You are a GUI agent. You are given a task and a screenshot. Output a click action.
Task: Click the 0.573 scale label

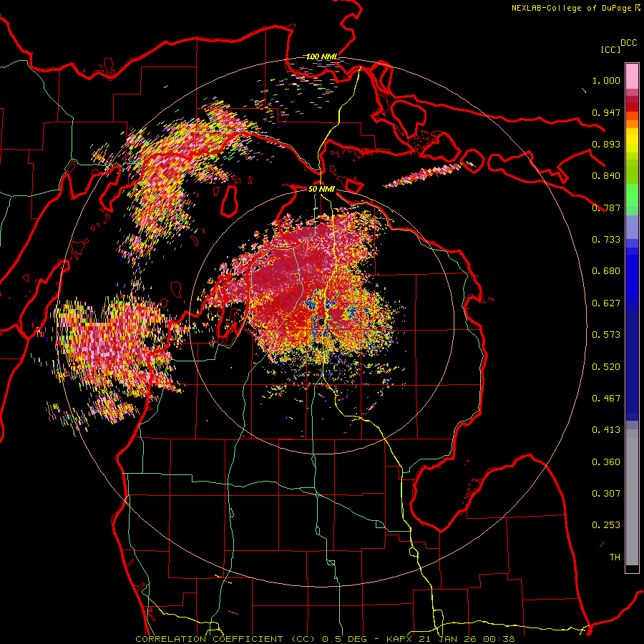click(606, 335)
